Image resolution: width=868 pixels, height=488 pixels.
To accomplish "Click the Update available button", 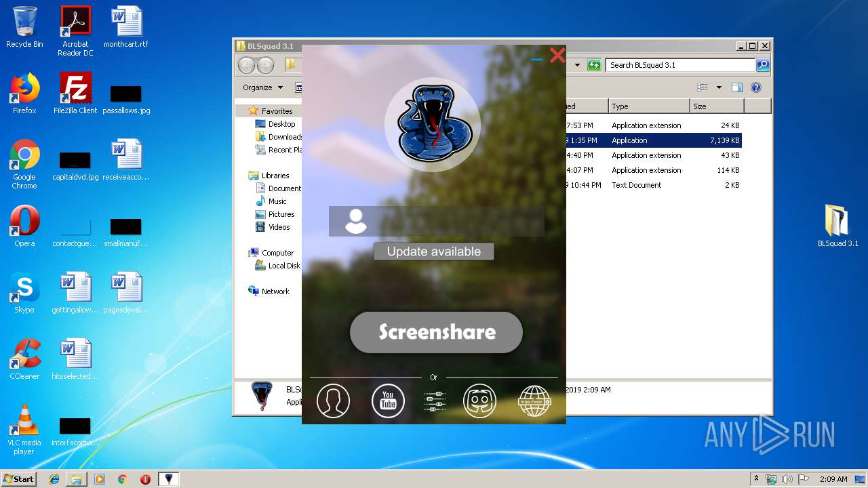I will click(434, 251).
